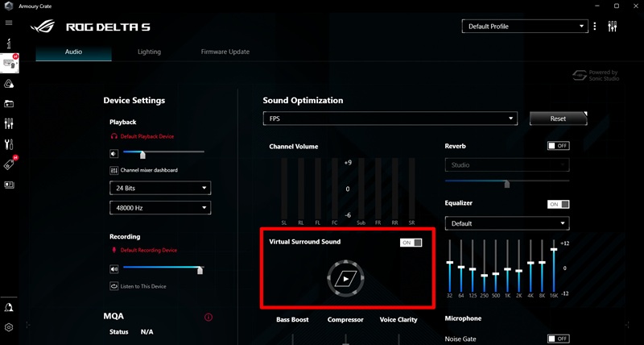Click Default Playback Device text
The image size is (644, 345).
(x=147, y=136)
